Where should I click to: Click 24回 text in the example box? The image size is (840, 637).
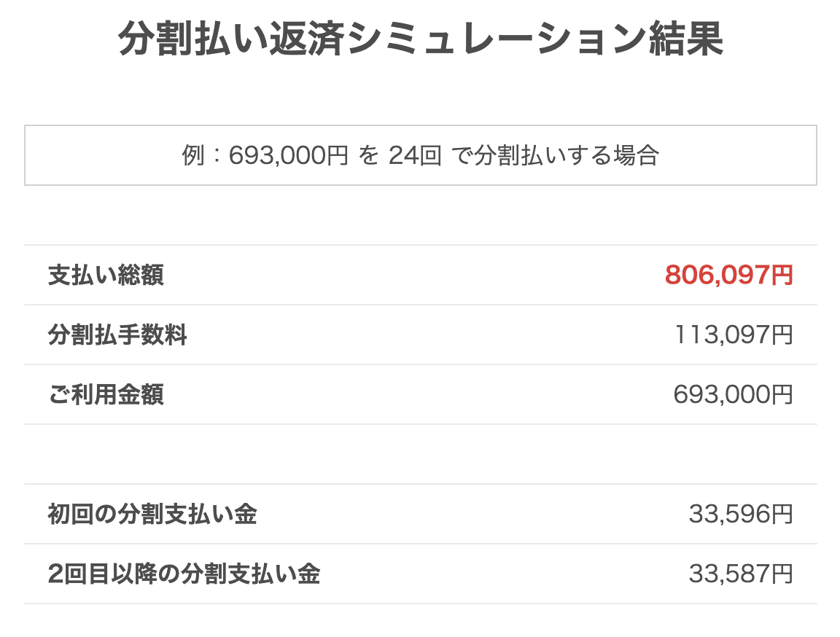pyautogui.click(x=415, y=156)
